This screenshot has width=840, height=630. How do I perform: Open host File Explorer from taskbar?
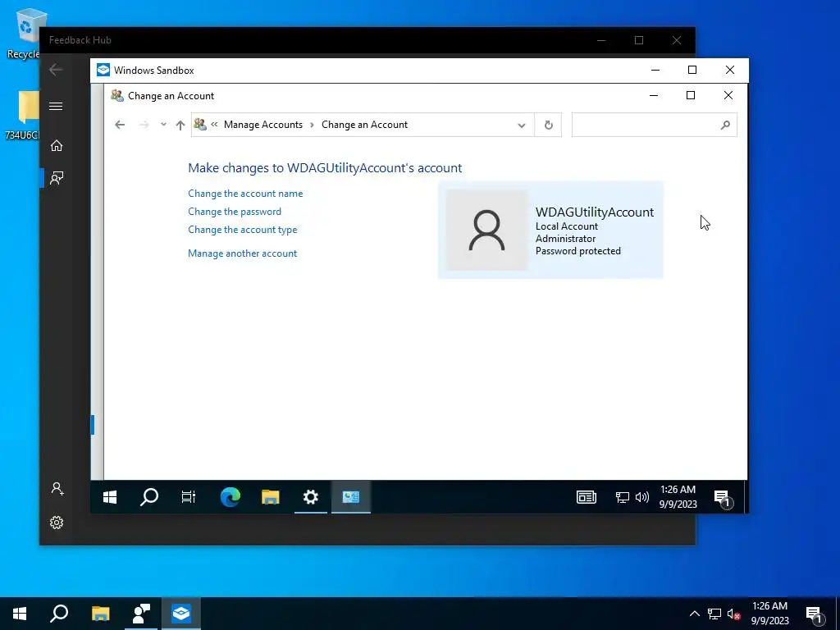(101, 614)
